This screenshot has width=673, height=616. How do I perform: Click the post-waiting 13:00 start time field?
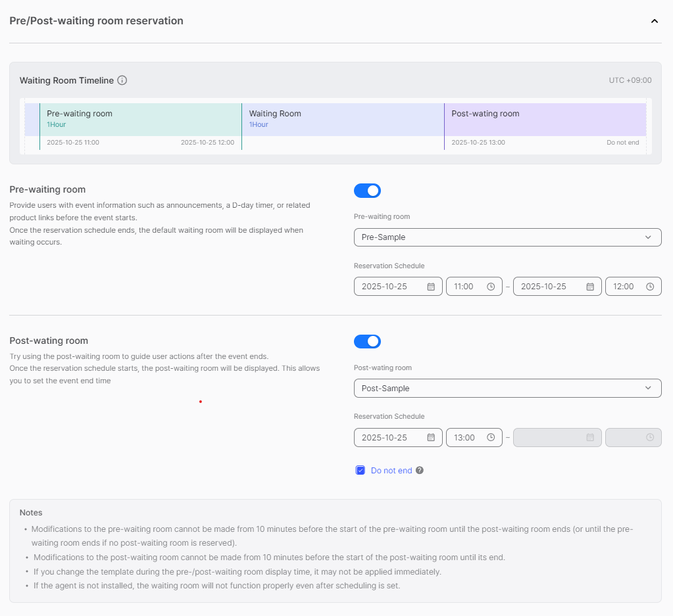pyautogui.click(x=467, y=438)
